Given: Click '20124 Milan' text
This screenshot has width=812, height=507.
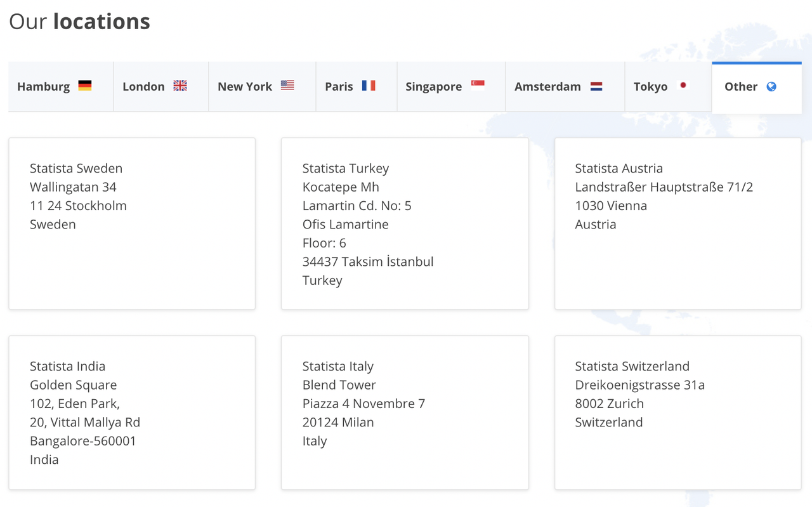Looking at the screenshot, I should (338, 422).
